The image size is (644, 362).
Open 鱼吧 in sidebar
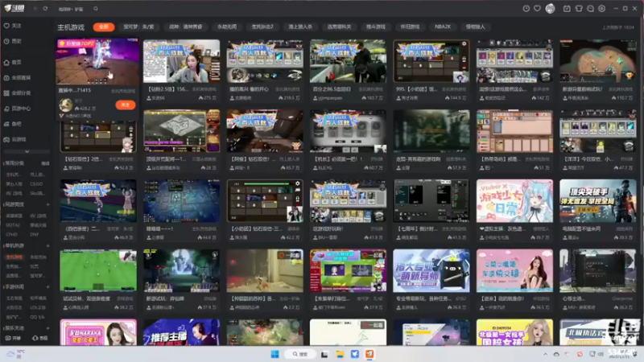click(13, 124)
